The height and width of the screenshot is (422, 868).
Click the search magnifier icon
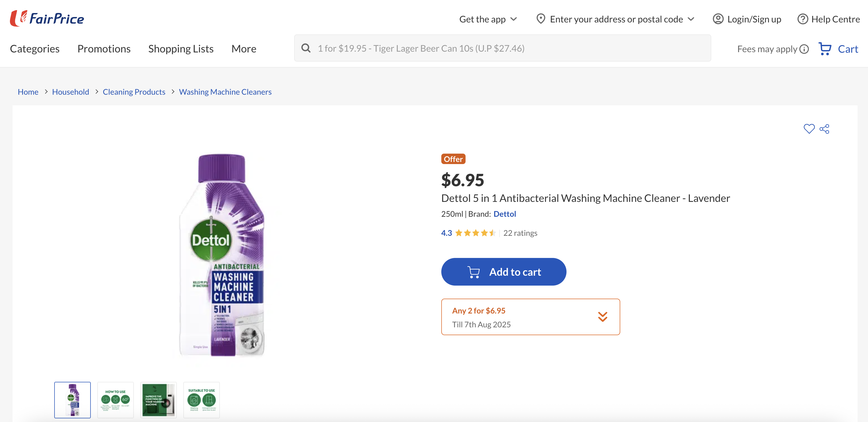pyautogui.click(x=306, y=48)
